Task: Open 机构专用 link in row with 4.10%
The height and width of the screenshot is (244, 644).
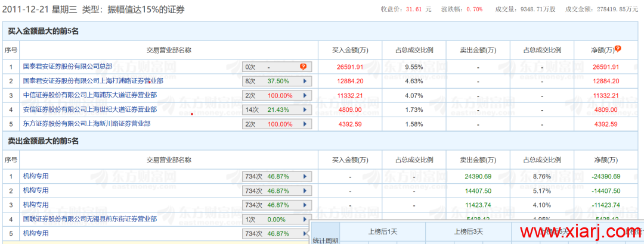Action: (x=36, y=205)
